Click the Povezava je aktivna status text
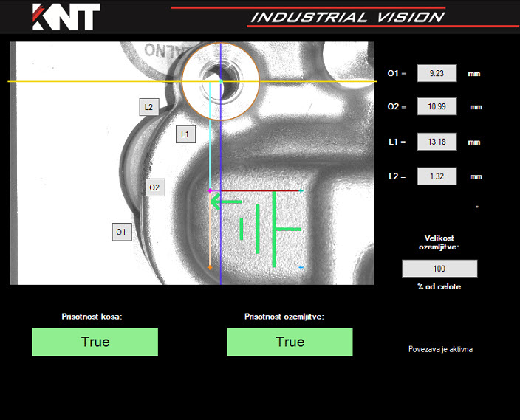The width and height of the screenshot is (520, 420). [x=440, y=349]
